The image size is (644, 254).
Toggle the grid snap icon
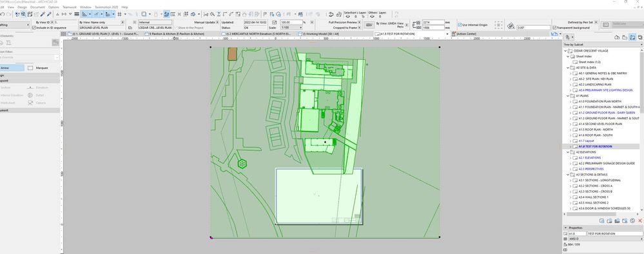click(x=119, y=14)
